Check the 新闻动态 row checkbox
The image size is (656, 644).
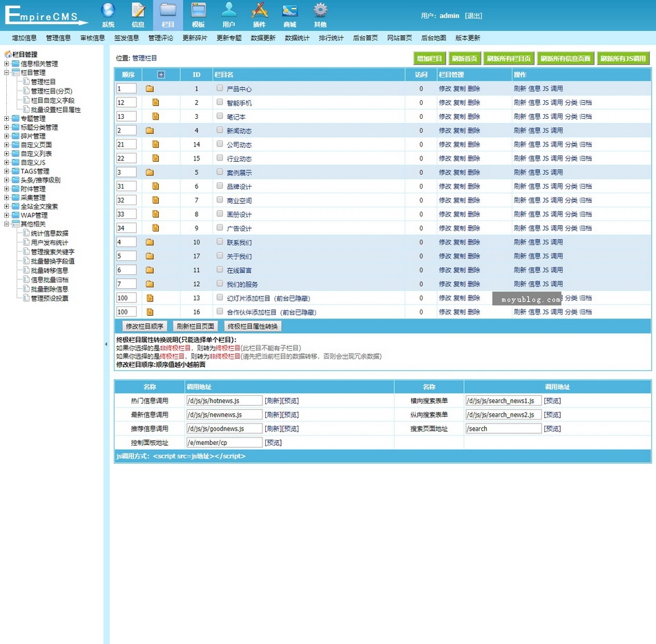[220, 130]
